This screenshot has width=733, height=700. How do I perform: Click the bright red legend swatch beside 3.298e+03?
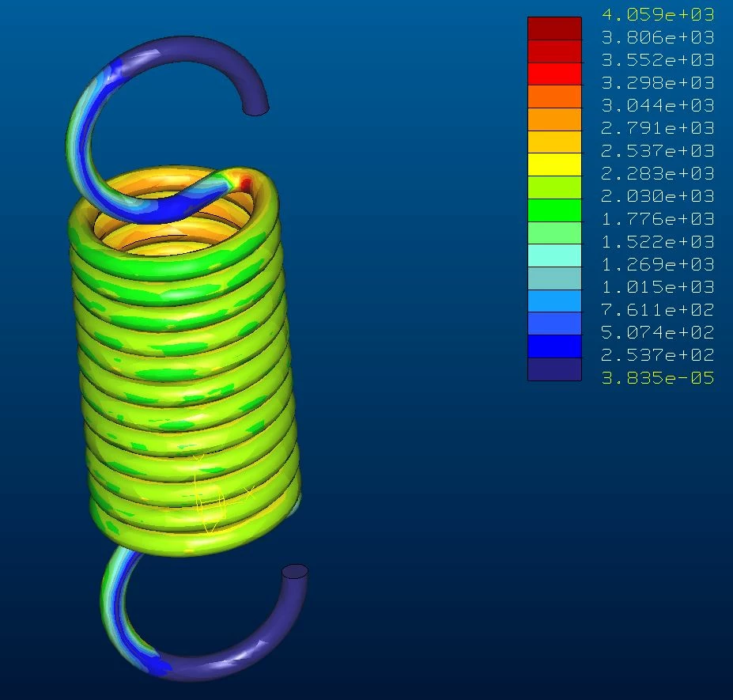tap(554, 74)
